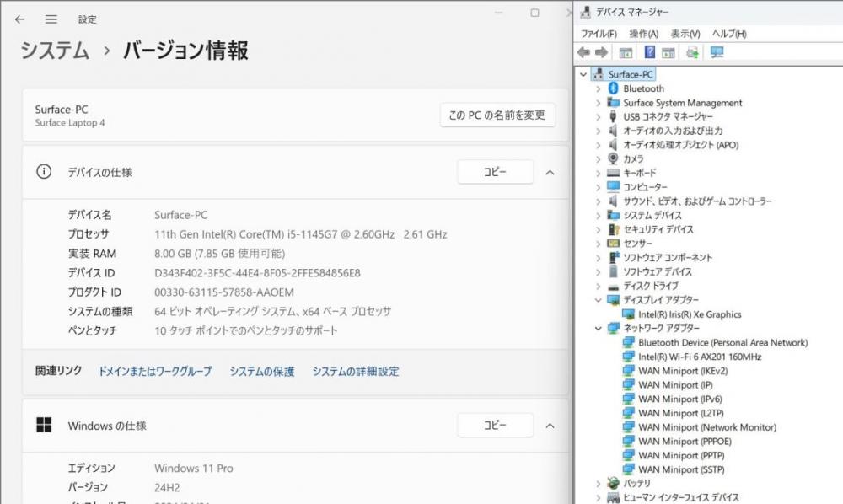Click the Intel(R) Wi-Fi 6 AX201 adapter icon
843x504 pixels.
click(628, 357)
